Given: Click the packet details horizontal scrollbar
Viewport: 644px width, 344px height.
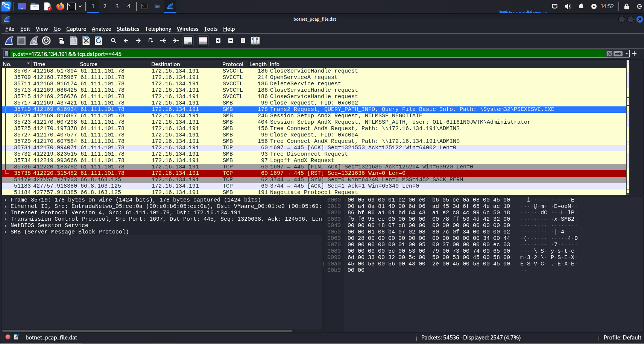Looking at the screenshot, I should (147, 331).
